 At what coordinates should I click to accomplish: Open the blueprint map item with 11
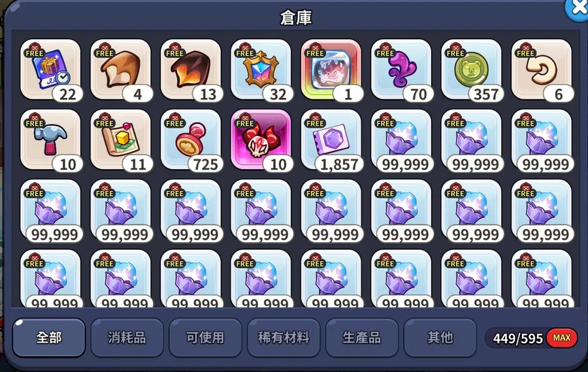(x=120, y=140)
